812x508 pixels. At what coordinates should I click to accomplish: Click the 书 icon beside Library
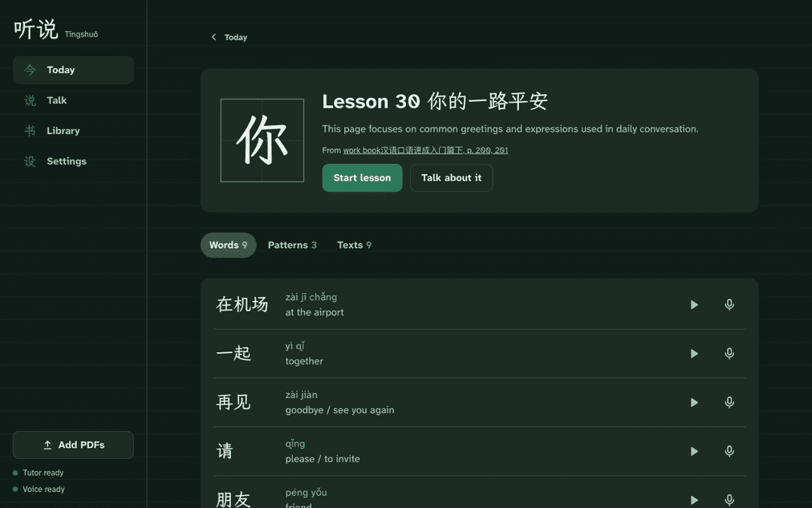30,131
